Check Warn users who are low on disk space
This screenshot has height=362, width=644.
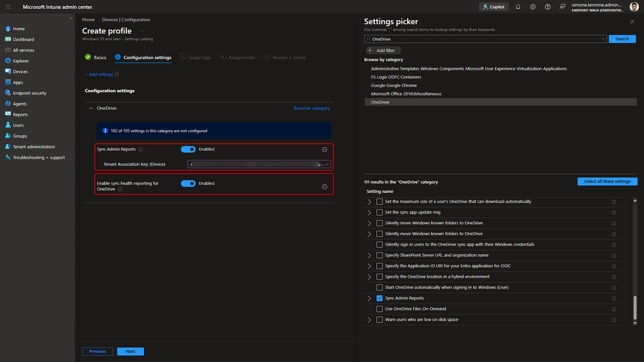point(379,320)
